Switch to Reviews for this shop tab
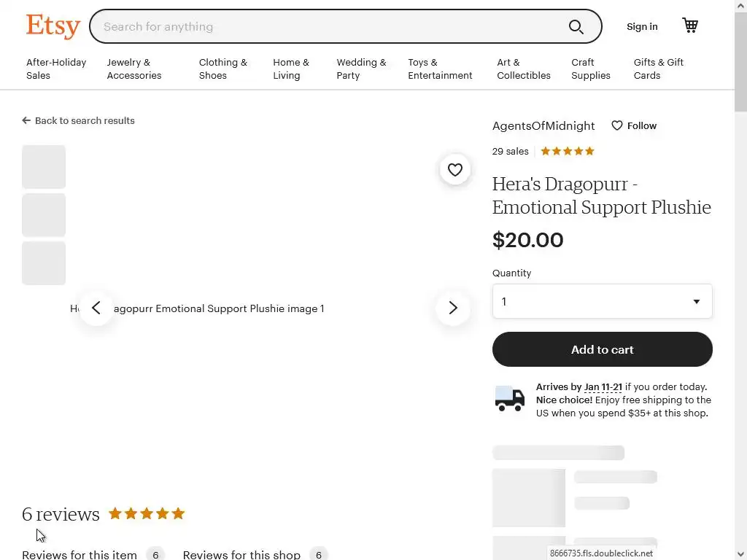The height and width of the screenshot is (560, 747). (241, 554)
